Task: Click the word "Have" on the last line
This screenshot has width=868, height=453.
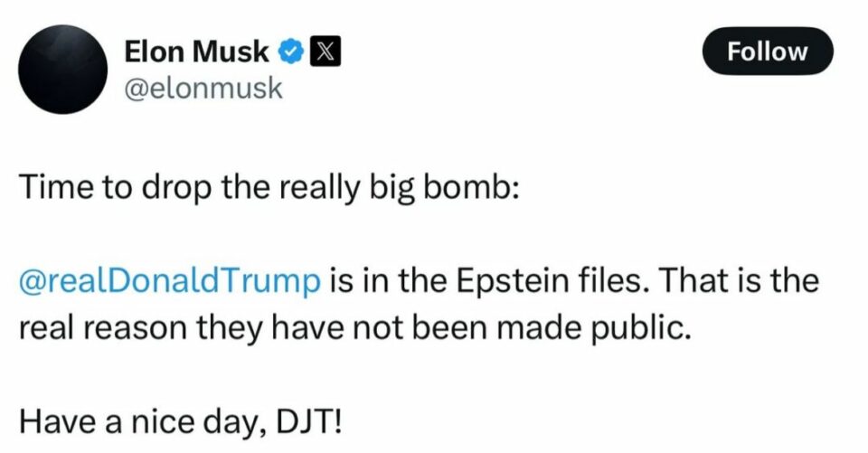Action: tap(58, 422)
